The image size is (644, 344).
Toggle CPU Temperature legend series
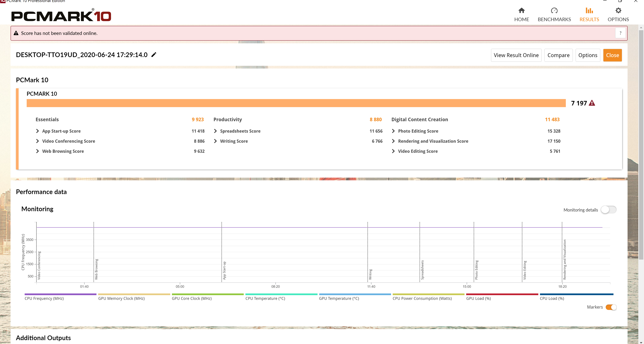click(281, 297)
